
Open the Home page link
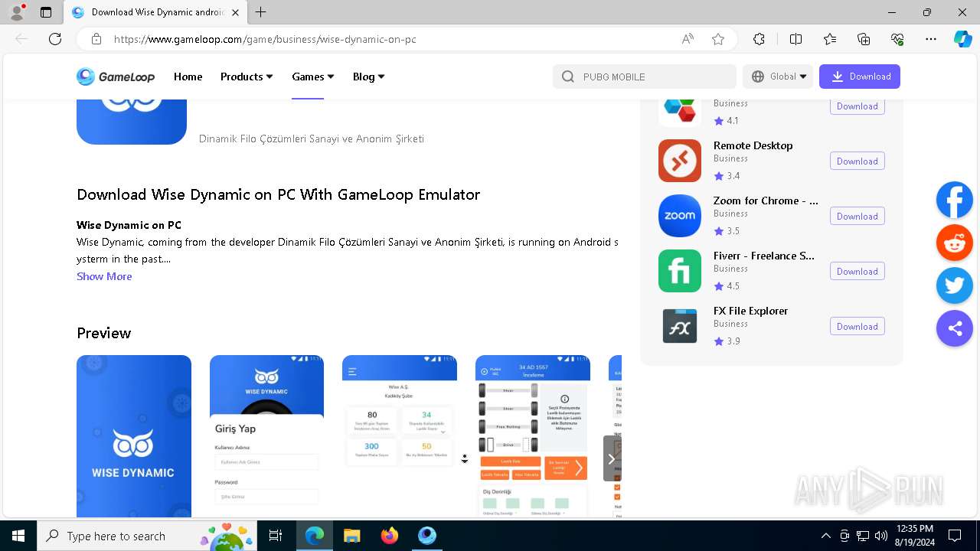click(x=188, y=77)
